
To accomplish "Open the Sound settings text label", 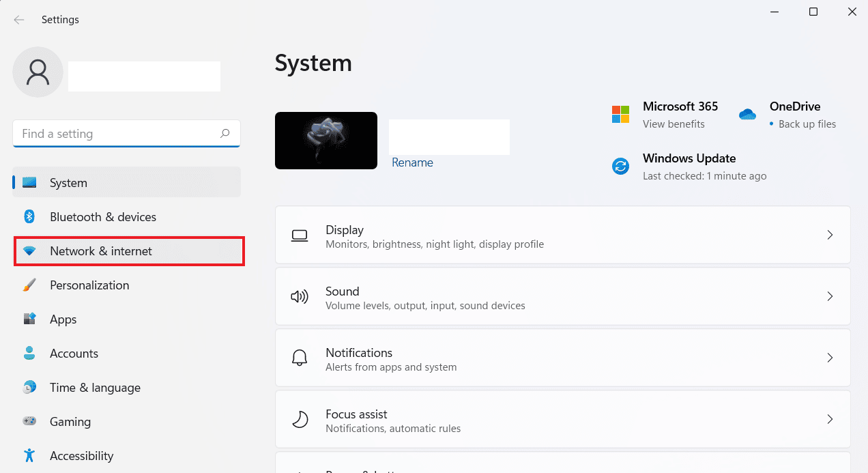I will [x=343, y=291].
